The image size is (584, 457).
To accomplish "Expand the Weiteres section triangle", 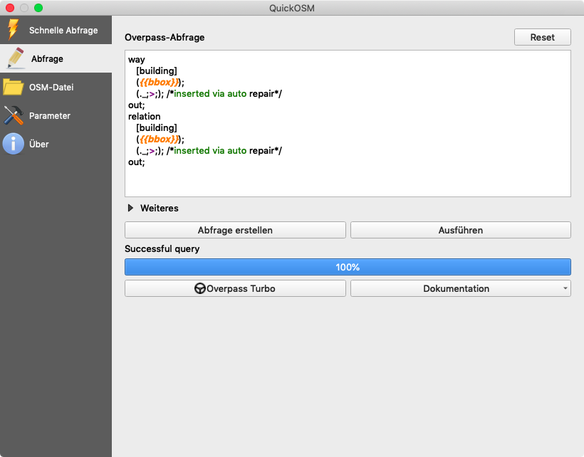I will pos(130,208).
